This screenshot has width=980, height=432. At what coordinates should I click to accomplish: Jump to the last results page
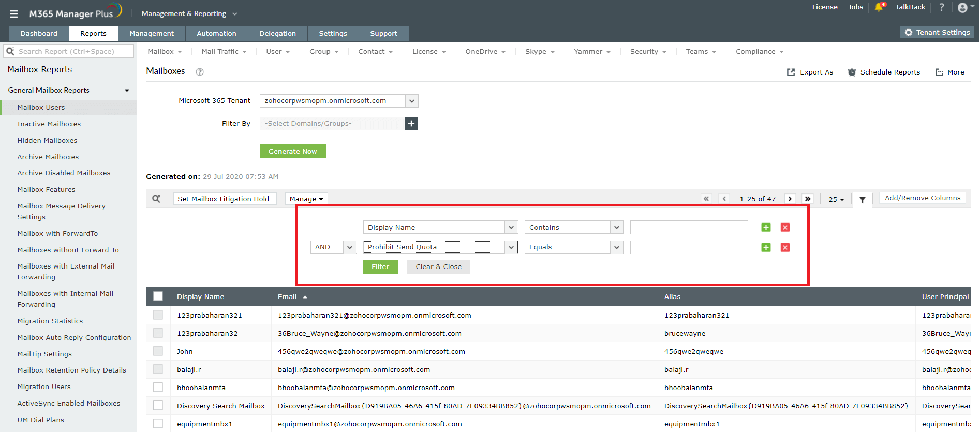click(808, 199)
